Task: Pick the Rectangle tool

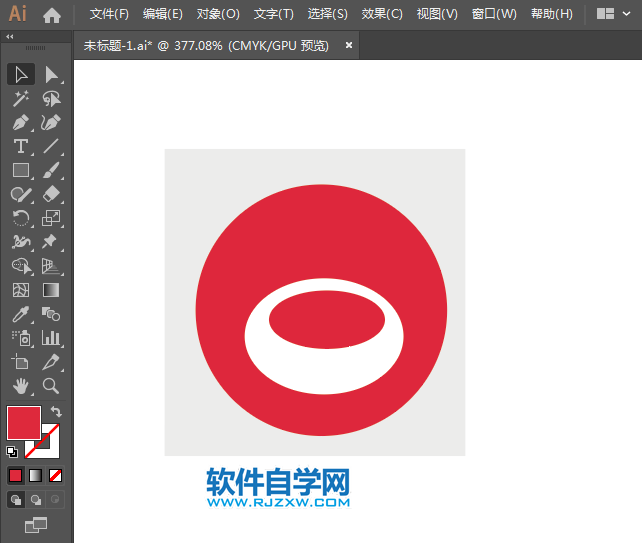Action: (x=21, y=170)
